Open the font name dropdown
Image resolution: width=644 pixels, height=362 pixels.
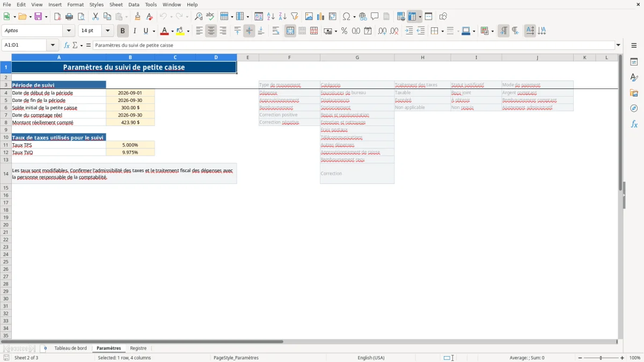[69, 31]
